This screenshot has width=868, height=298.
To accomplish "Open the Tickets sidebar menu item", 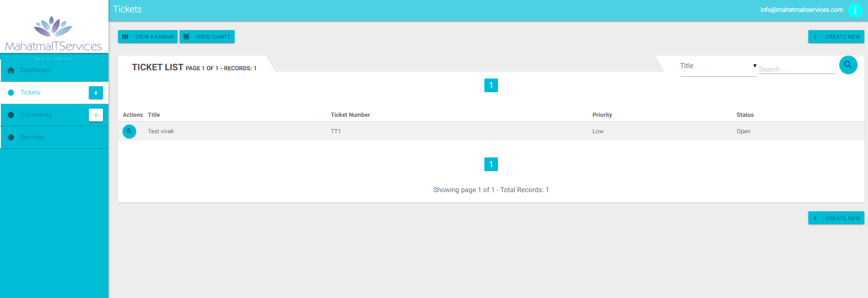I will click(31, 93).
